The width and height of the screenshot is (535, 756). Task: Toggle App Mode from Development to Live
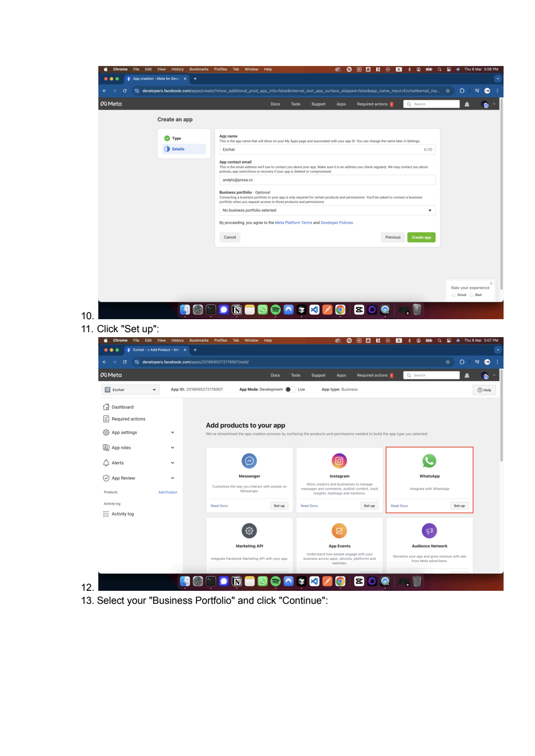click(x=290, y=389)
